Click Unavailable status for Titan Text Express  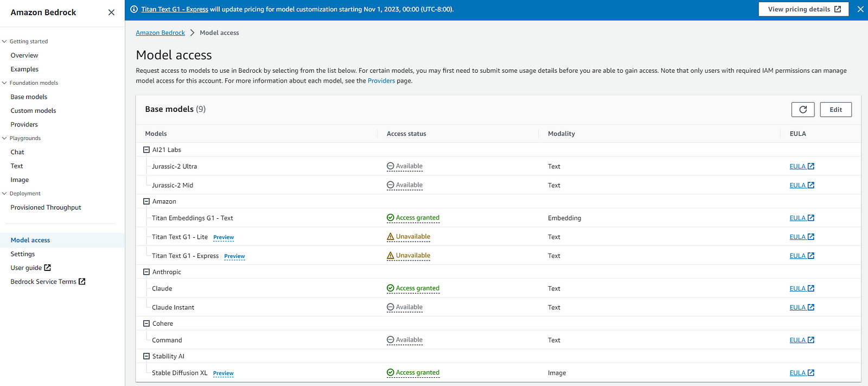409,256
